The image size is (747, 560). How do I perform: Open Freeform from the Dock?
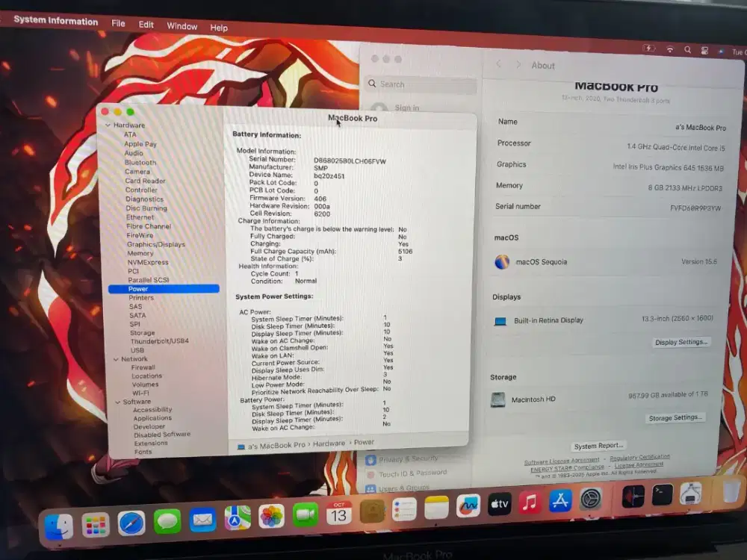[x=468, y=506]
